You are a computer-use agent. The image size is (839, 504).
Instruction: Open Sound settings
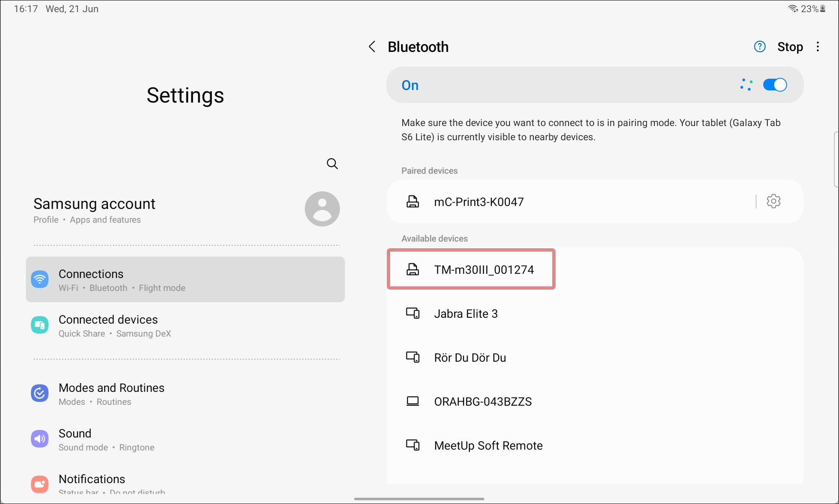tap(185, 439)
